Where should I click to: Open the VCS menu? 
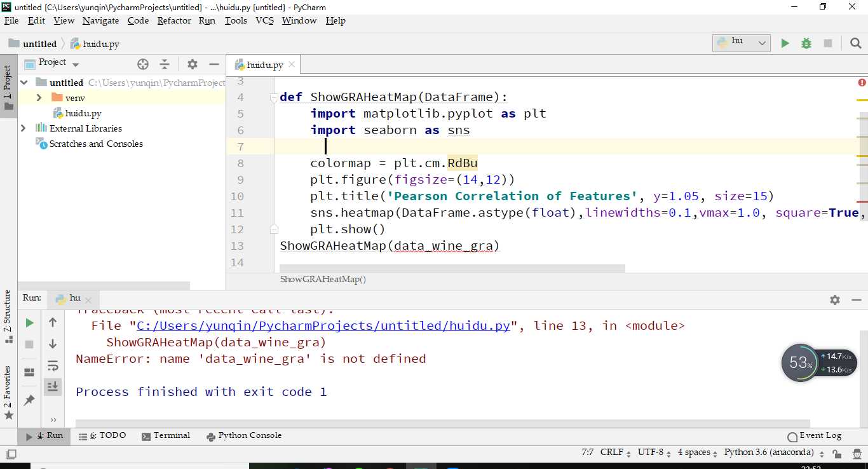coord(264,20)
